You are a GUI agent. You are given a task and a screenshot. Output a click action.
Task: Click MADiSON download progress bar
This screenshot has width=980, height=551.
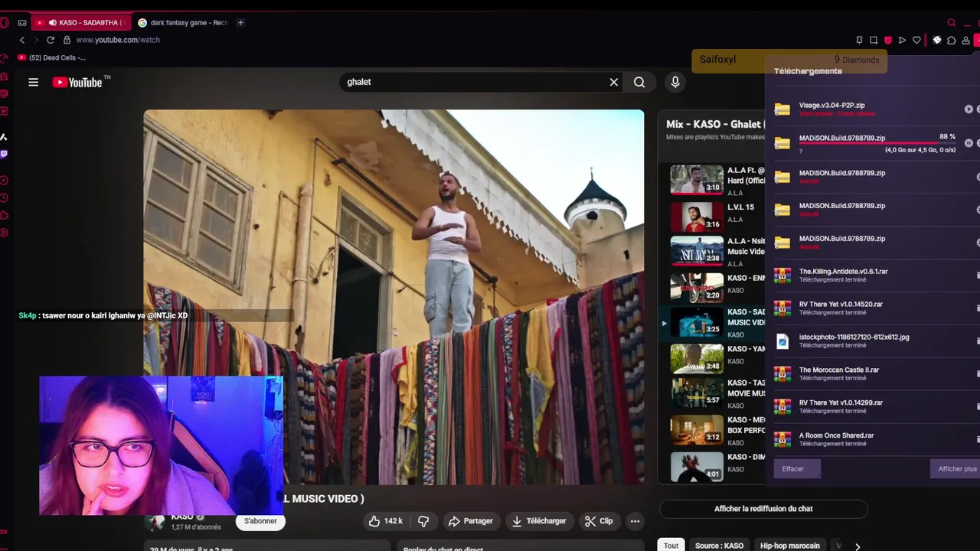coord(877,143)
